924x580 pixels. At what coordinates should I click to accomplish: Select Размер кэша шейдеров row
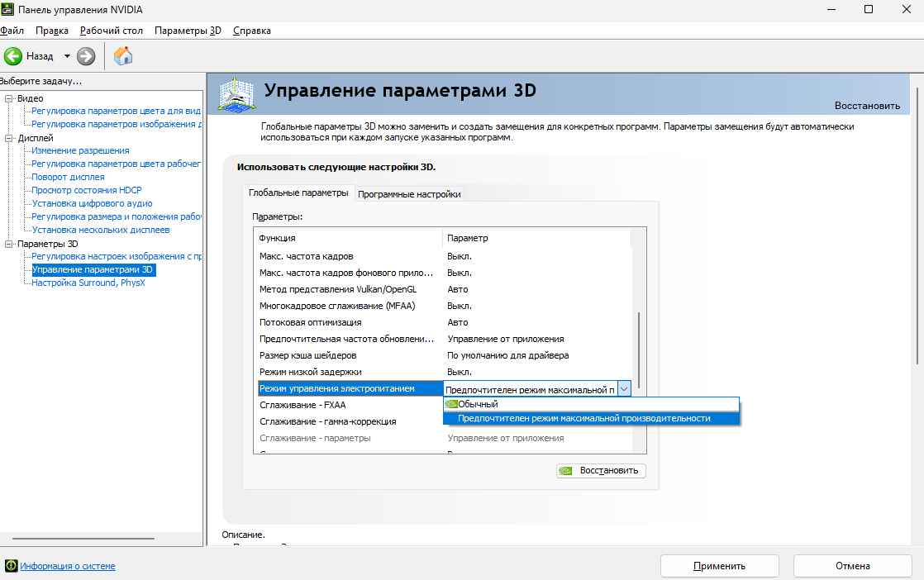pyautogui.click(x=445, y=355)
